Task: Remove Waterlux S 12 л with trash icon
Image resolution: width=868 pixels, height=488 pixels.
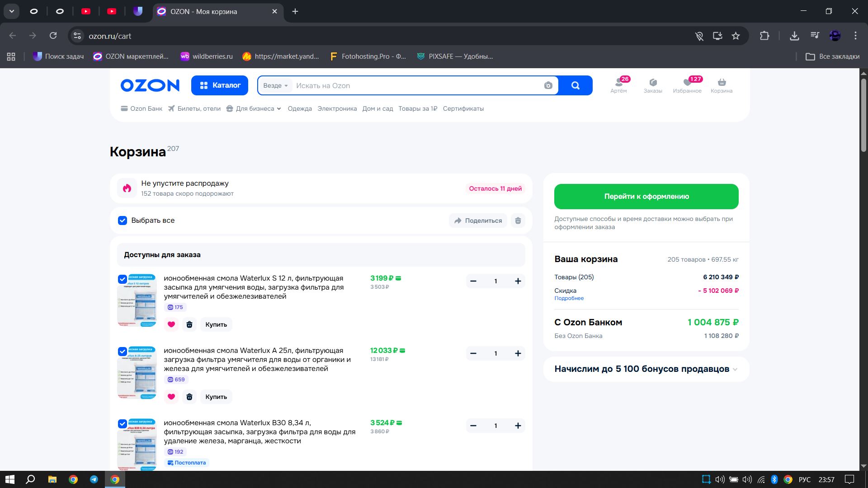Action: [189, 324]
